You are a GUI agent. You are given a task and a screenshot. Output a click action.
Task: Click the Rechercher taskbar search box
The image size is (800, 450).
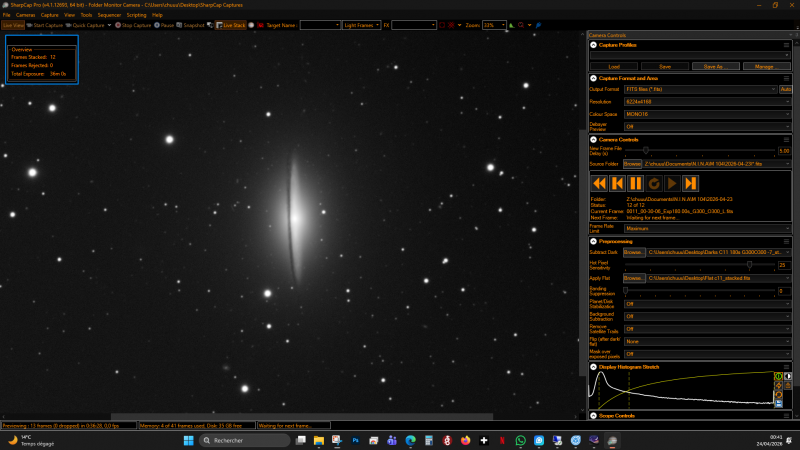click(244, 440)
